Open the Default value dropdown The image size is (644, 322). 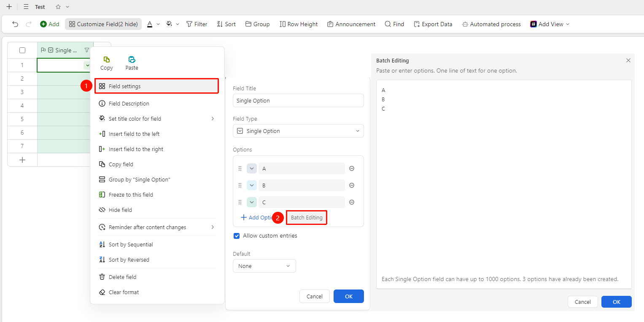(264, 266)
